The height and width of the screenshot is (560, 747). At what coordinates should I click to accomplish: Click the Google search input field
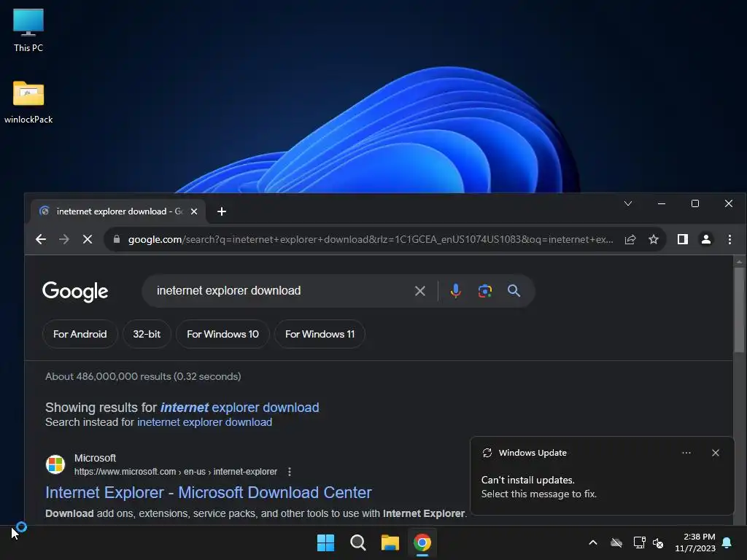click(281, 291)
